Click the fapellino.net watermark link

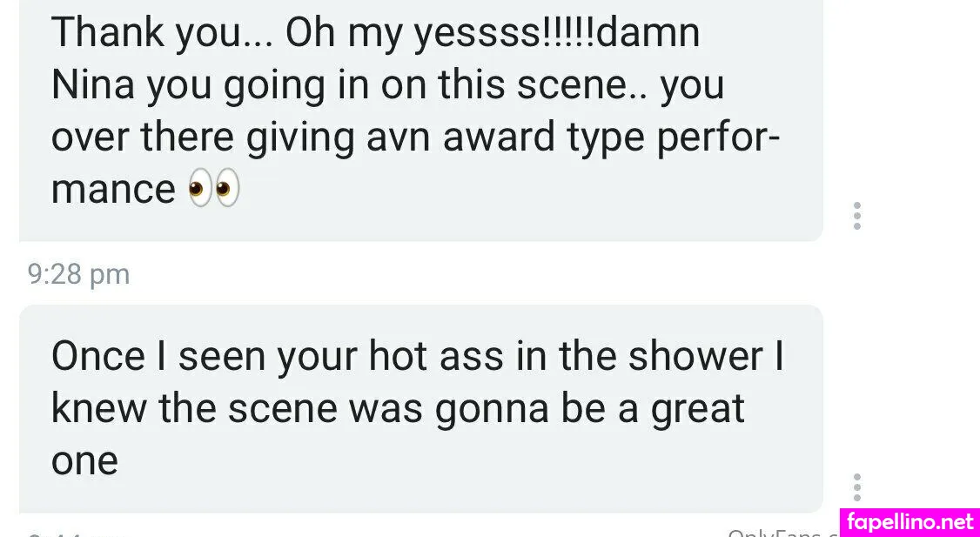click(x=910, y=522)
